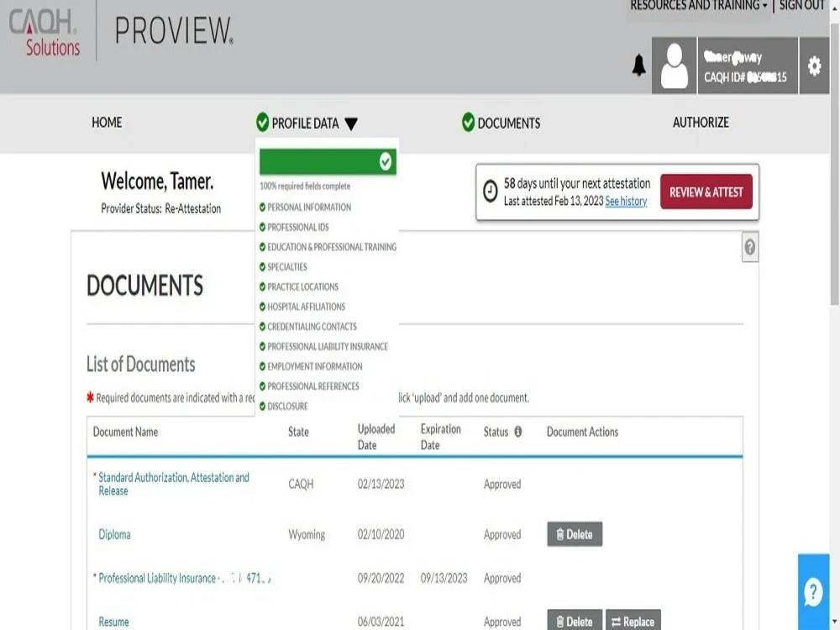
Task: Click the green profile completion progress bar
Action: (x=328, y=162)
